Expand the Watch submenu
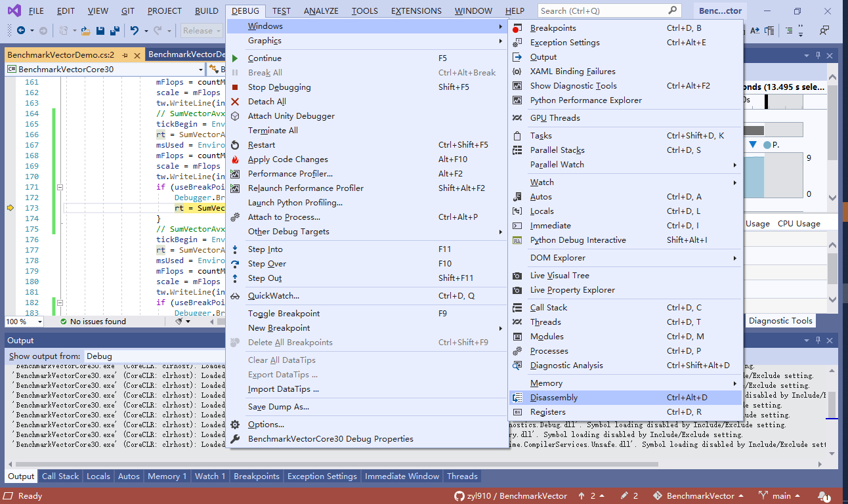Screen dimensions: 848x504 tap(625, 182)
